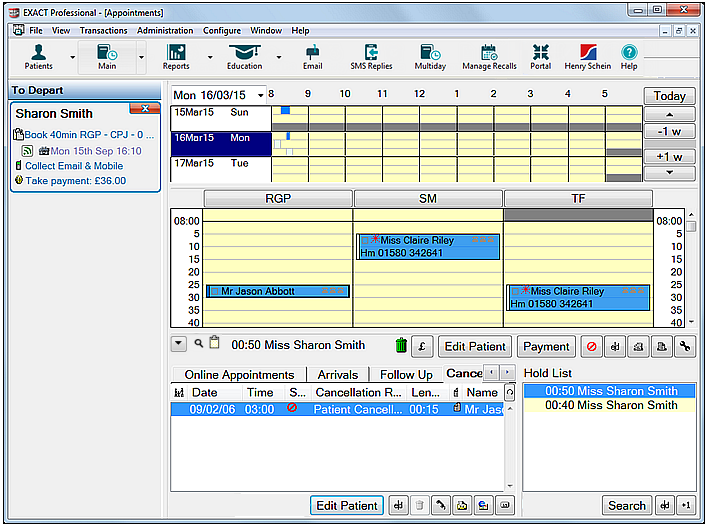The image size is (707, 526).
Task: Open the Help toolbar icon
Action: coord(629,57)
